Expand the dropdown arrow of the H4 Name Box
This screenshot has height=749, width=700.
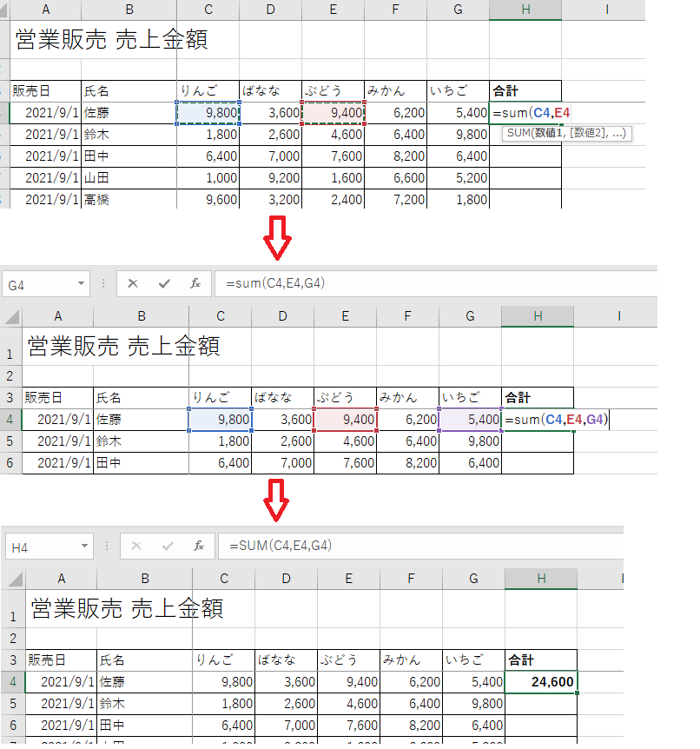tap(84, 546)
